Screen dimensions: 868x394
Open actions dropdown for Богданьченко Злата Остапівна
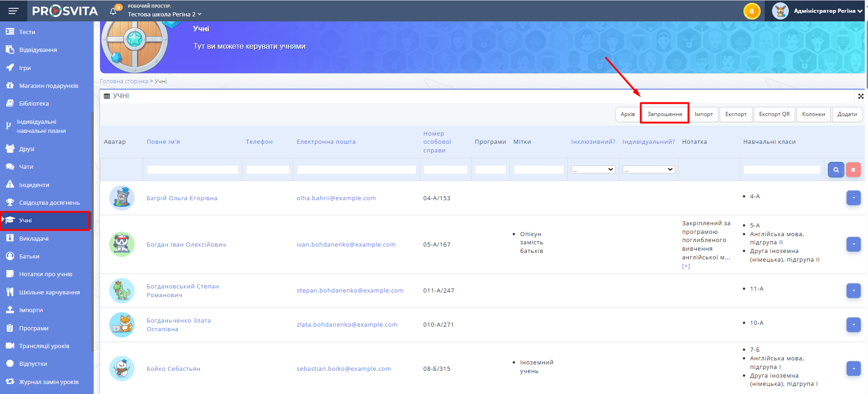[x=853, y=324]
